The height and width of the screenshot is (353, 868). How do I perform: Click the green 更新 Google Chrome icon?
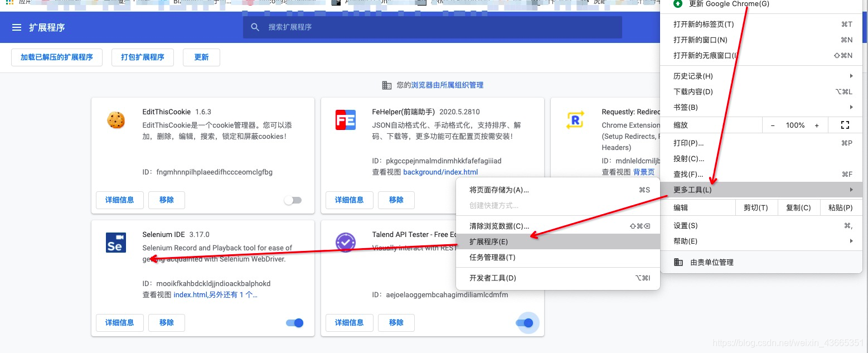(678, 4)
